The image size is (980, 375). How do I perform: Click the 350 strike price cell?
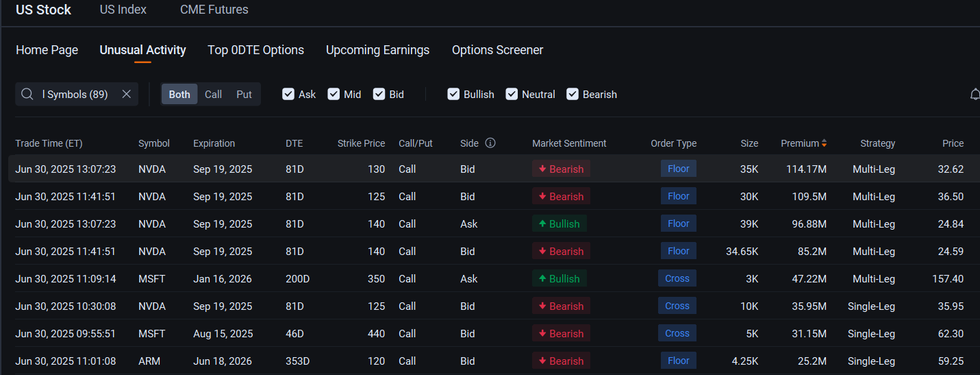(376, 278)
